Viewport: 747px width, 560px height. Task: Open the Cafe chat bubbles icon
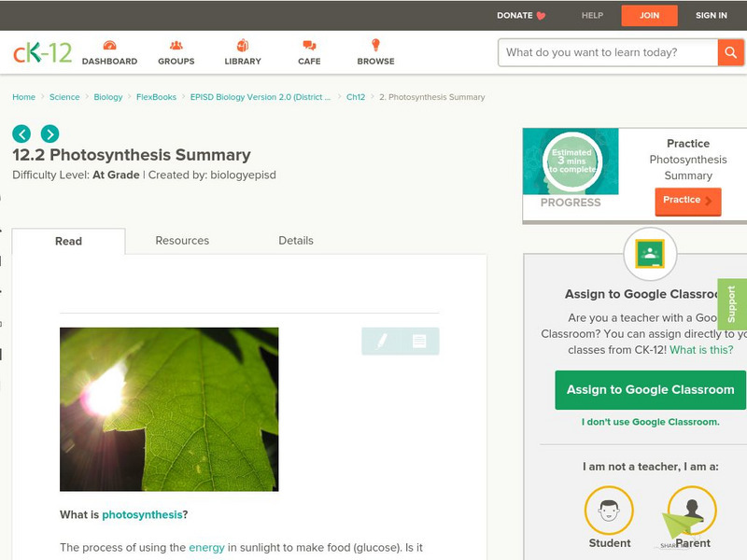(309, 46)
